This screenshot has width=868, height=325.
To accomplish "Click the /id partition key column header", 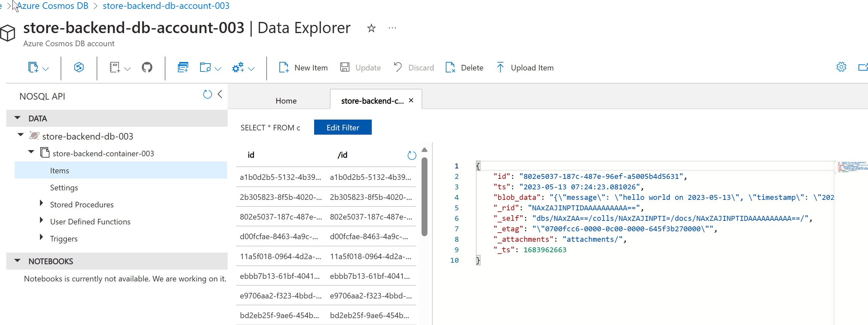I will 342,155.
